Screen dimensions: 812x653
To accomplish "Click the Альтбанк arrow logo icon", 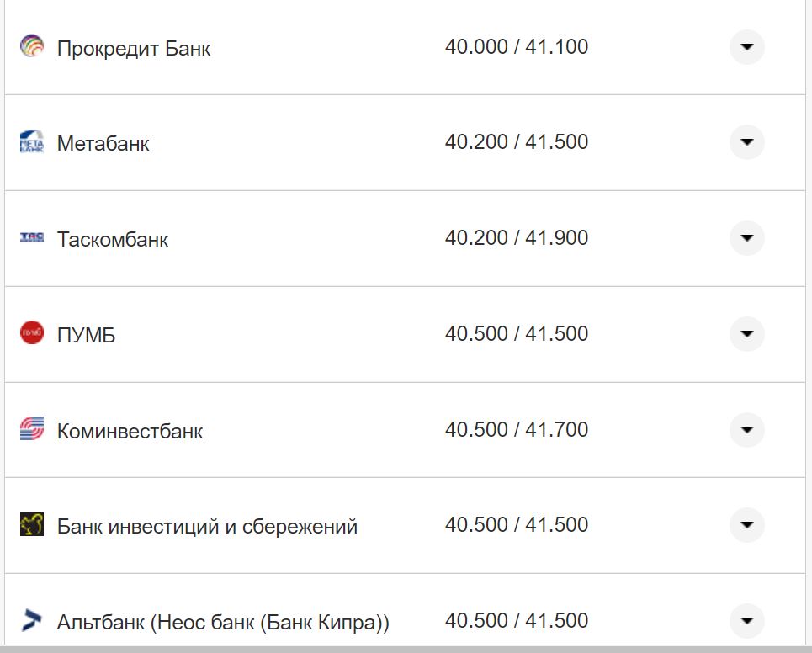I will [x=31, y=621].
